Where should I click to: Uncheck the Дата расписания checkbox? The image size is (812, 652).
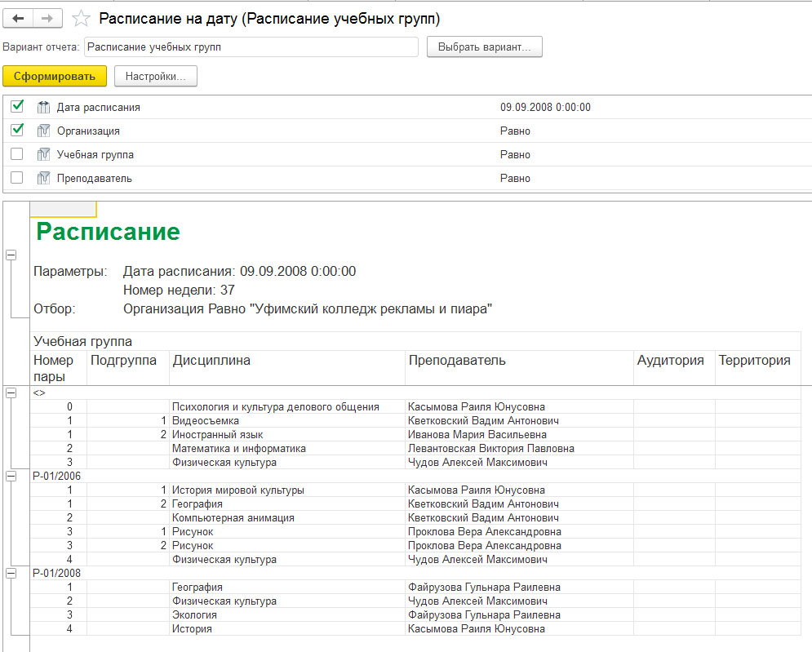(x=17, y=107)
